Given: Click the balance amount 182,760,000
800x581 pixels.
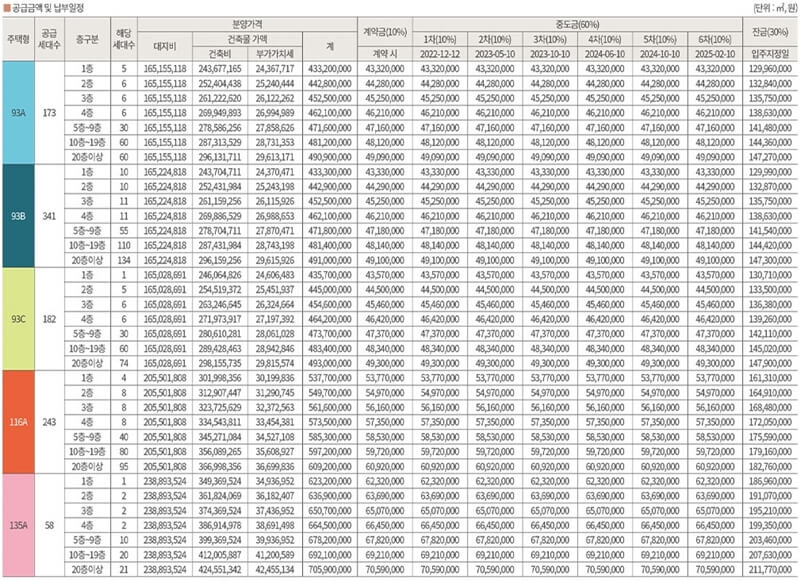Looking at the screenshot, I should pos(770,467).
